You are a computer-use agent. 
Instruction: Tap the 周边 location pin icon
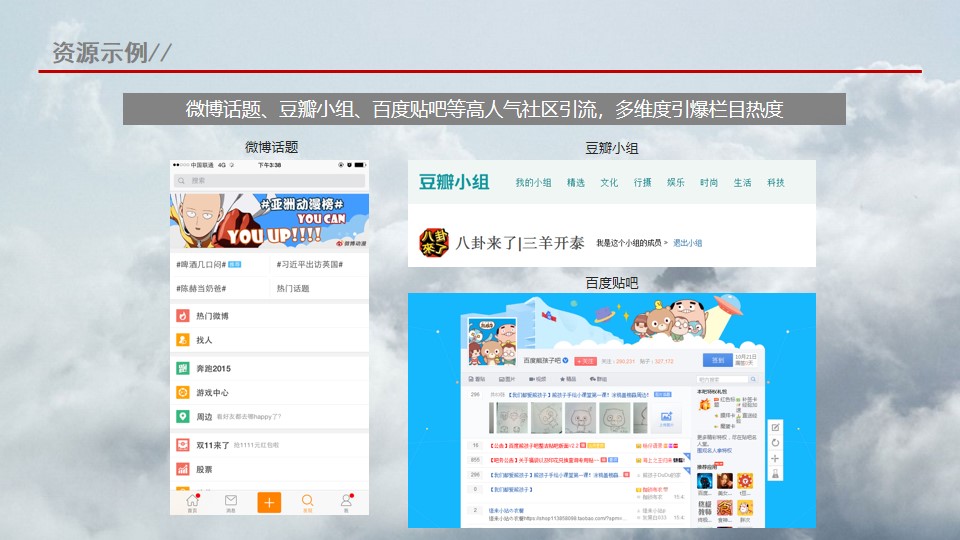182,416
